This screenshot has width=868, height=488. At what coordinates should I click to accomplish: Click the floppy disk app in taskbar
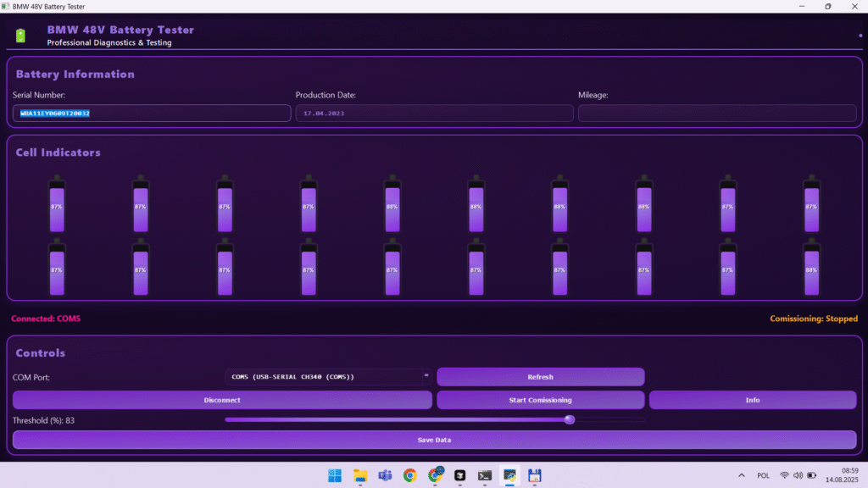pyautogui.click(x=535, y=475)
